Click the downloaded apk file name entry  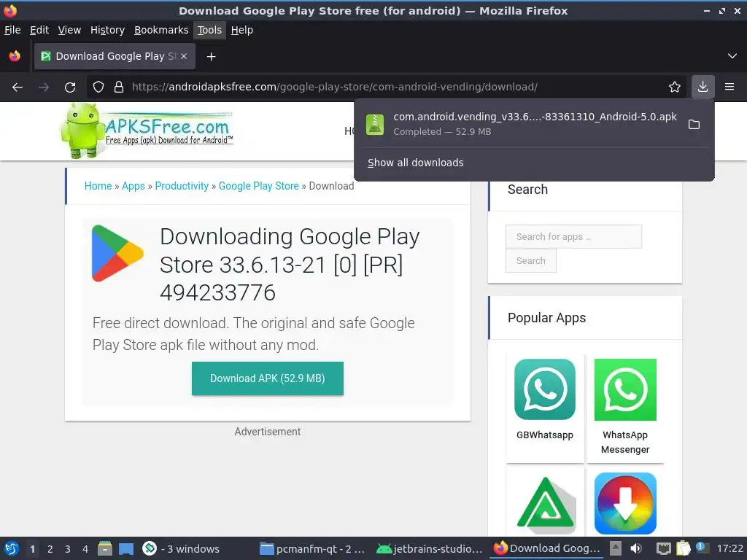click(535, 117)
